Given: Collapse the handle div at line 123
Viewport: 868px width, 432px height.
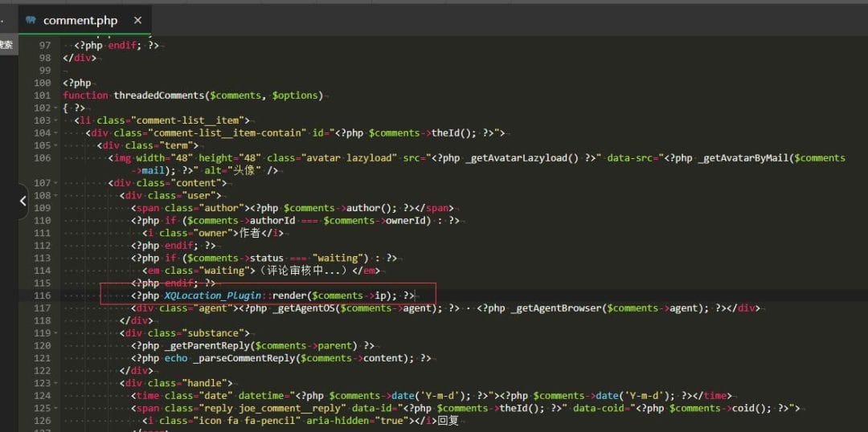Looking at the screenshot, I should pos(55,383).
